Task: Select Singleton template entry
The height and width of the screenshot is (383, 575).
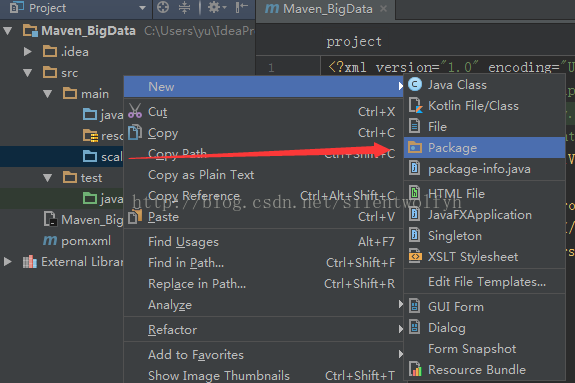Action: click(x=484, y=236)
